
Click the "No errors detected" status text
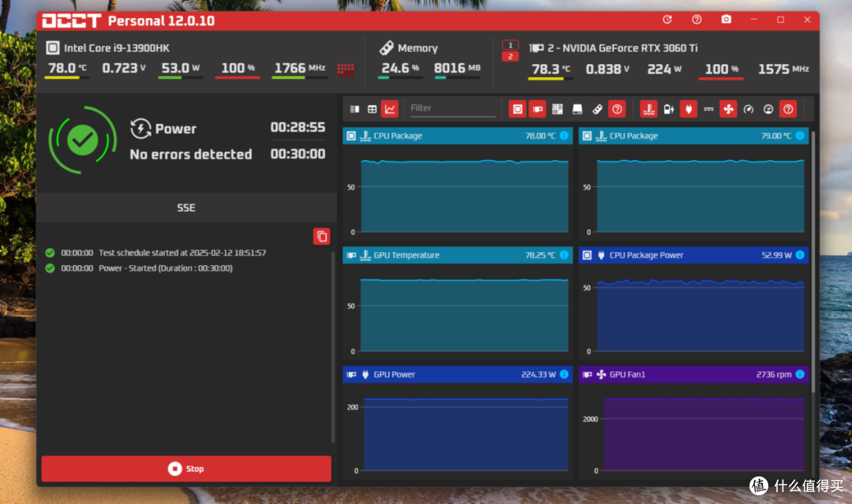pyautogui.click(x=191, y=155)
